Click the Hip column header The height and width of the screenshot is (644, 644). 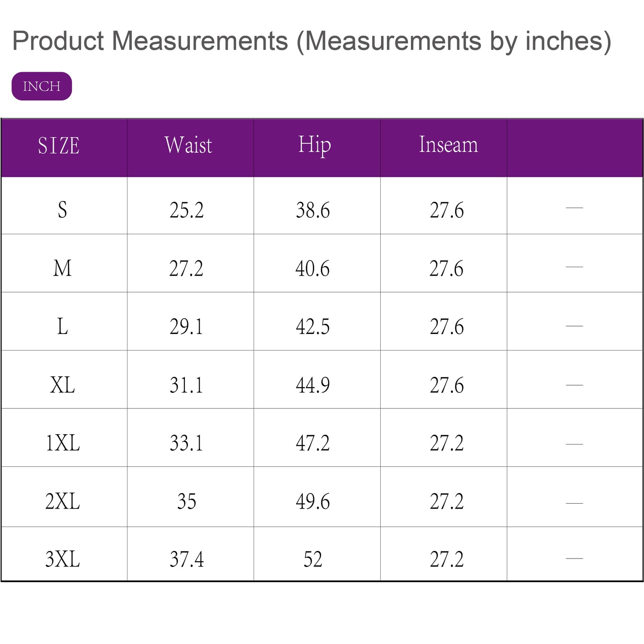point(315,145)
